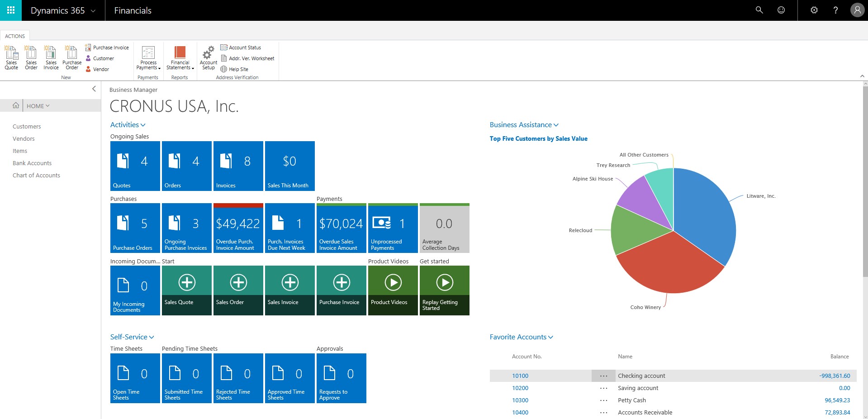Viewport: 868px width, 419px height.
Task: Open Account Setup in the ribbon
Action: click(209, 57)
